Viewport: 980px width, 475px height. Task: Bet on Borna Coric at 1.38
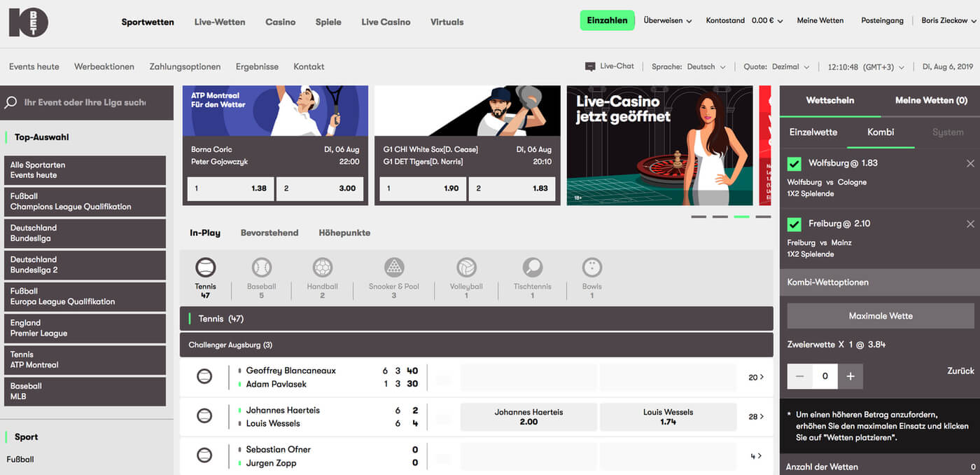pyautogui.click(x=230, y=188)
